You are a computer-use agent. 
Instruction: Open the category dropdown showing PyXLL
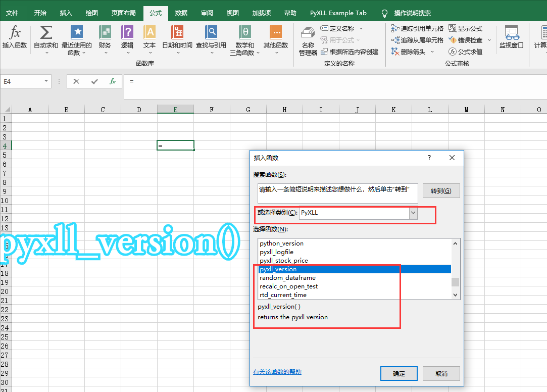click(413, 213)
